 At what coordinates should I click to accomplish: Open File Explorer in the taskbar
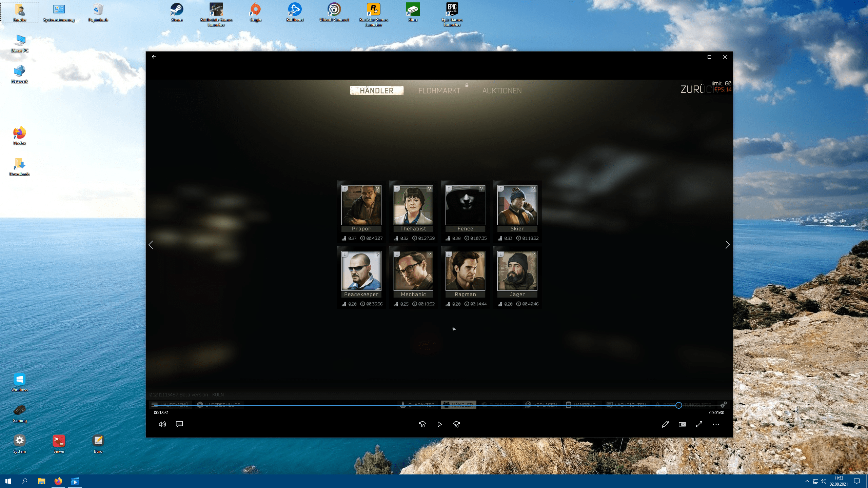tap(41, 481)
